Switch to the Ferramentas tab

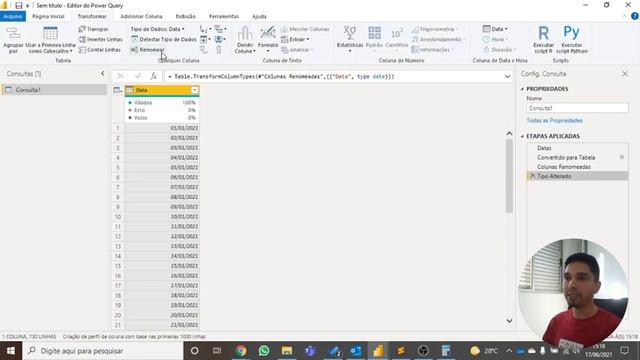click(x=224, y=16)
